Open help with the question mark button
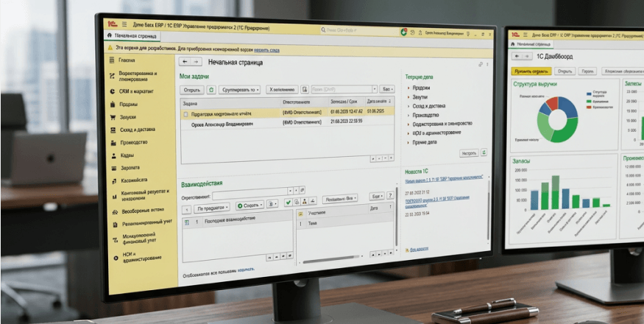Viewport: 644px width, 324px height. (x=390, y=196)
